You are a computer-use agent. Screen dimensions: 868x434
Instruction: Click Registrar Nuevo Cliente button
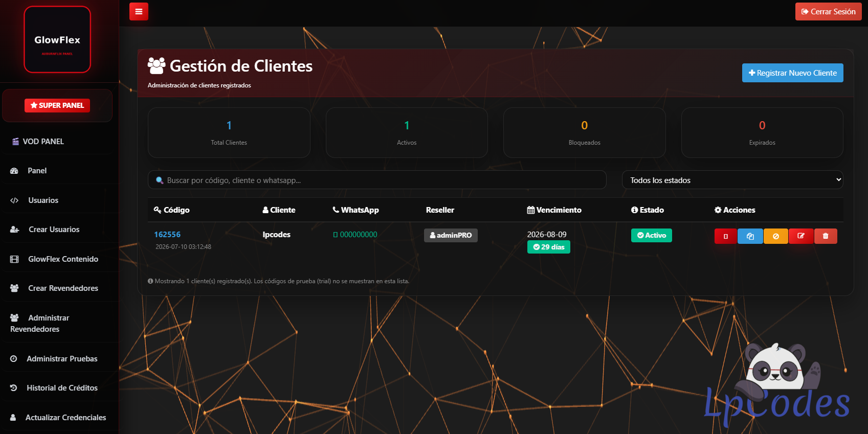(793, 73)
